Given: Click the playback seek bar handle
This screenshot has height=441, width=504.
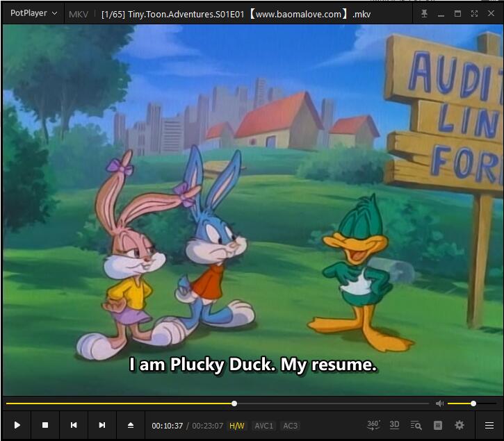Looking at the screenshot, I should point(234,403).
